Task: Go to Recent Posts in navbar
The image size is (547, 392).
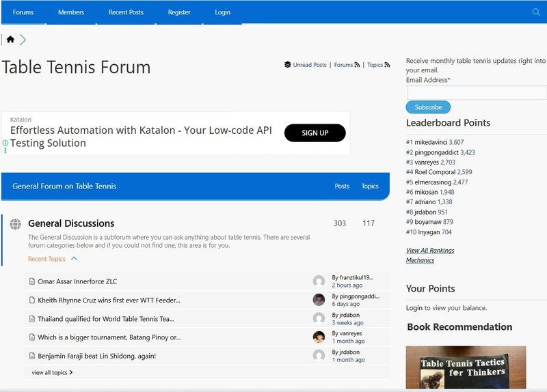Action: 126,12
